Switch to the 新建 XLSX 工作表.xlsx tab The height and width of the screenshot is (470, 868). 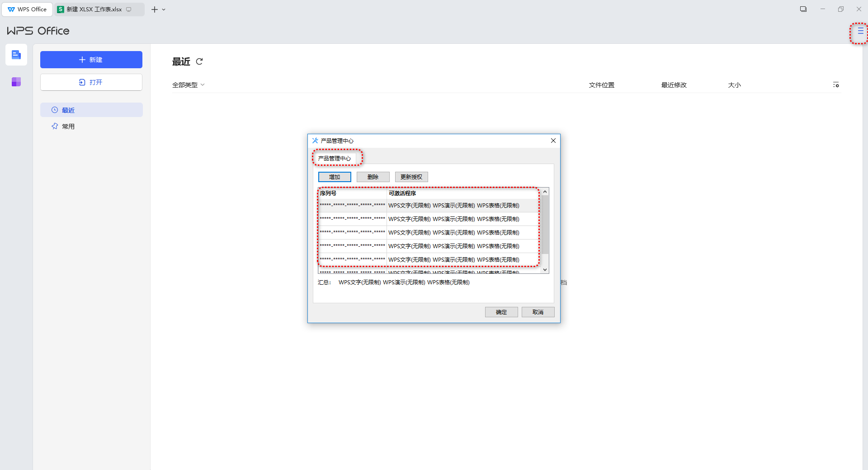point(94,9)
